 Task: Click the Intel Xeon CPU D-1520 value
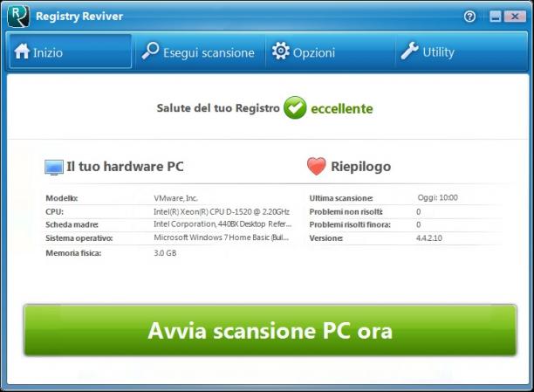pos(222,211)
